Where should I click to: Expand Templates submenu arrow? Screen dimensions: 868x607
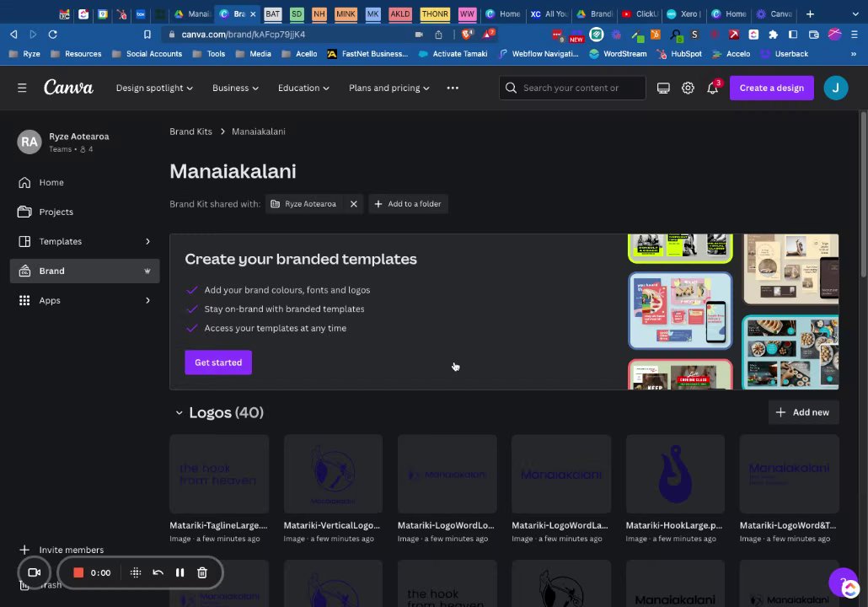(147, 241)
